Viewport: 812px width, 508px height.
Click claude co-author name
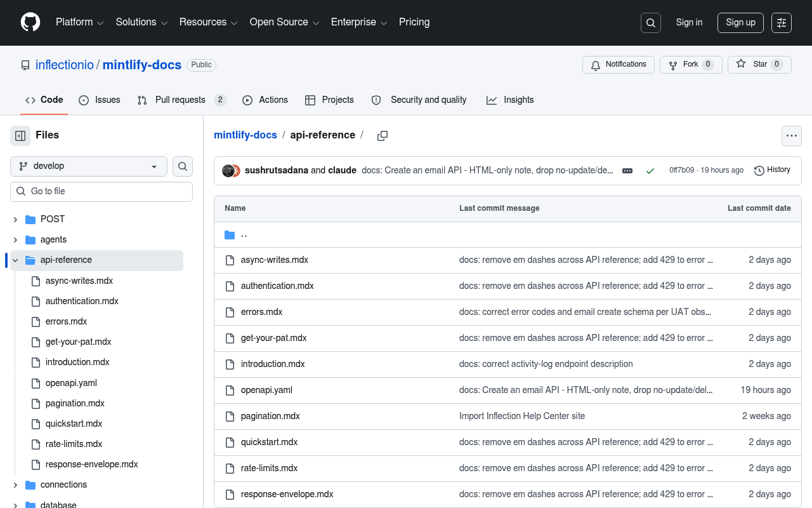342,170
